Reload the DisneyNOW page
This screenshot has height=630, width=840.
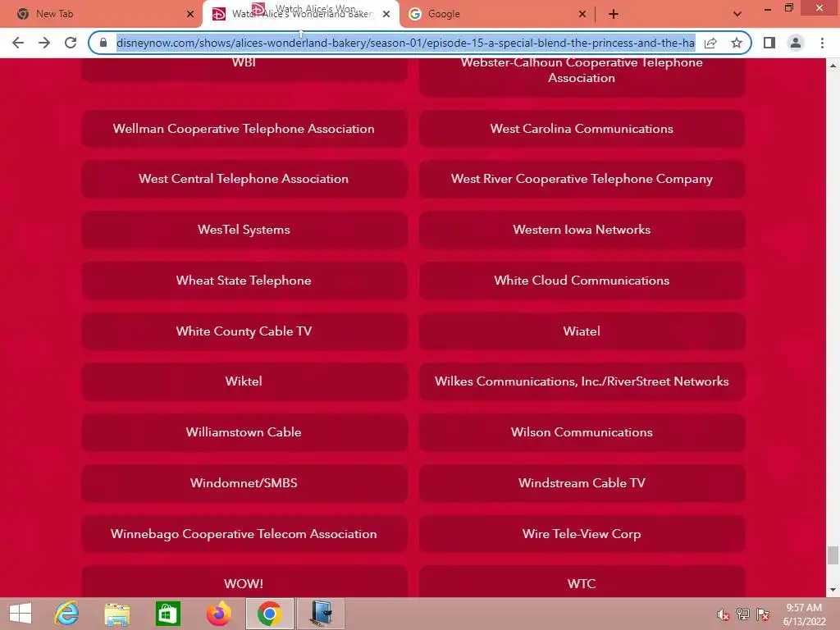click(71, 43)
